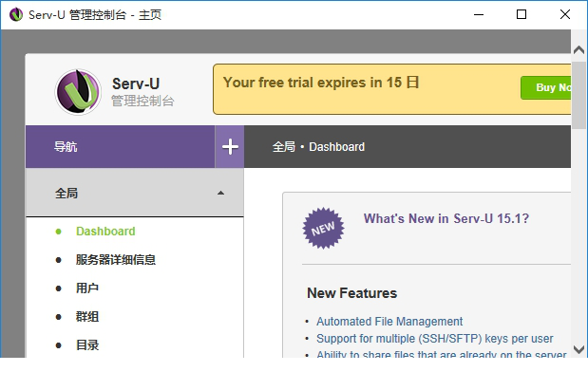588x372 pixels.
Task: Click the Serv-U title bar app icon
Action: coord(16,14)
